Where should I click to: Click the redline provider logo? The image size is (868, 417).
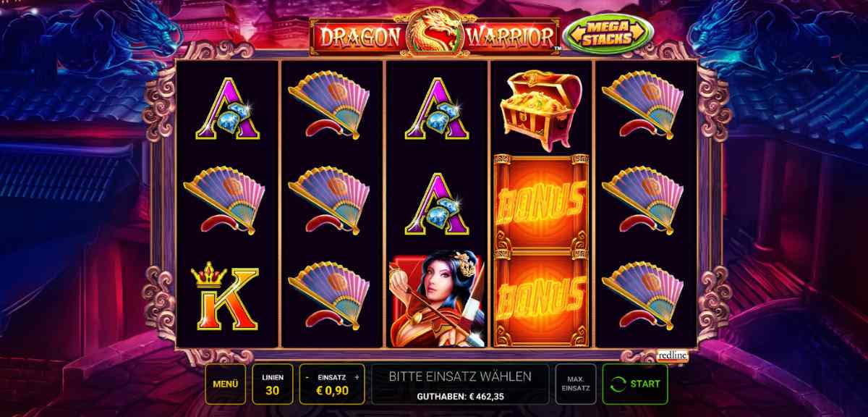tap(673, 355)
